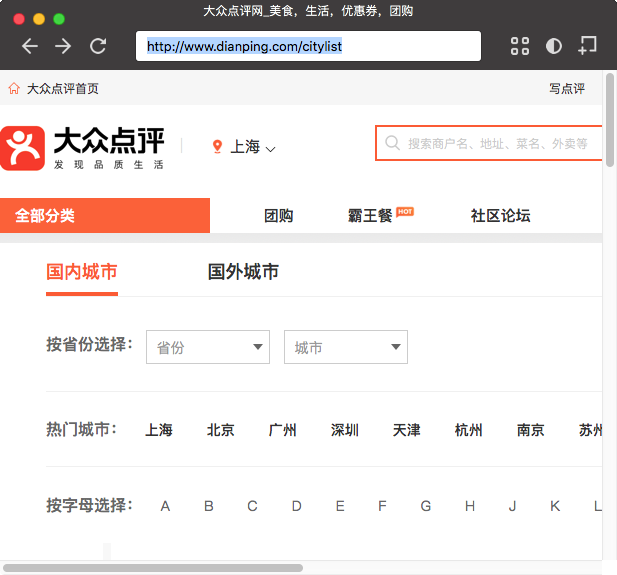617x575 pixels.
Task: Click the 大众点评 logo
Action: [x=82, y=148]
